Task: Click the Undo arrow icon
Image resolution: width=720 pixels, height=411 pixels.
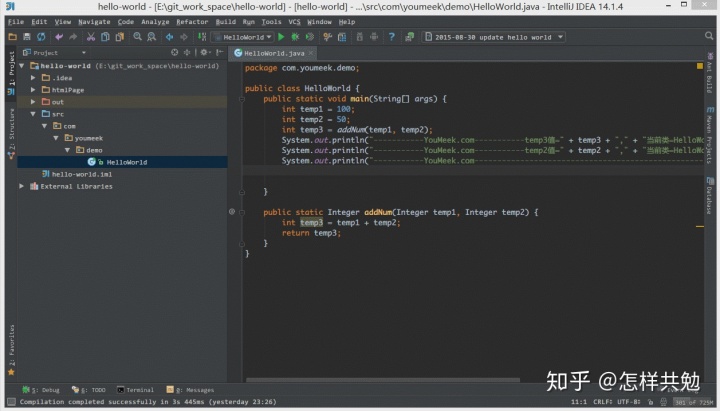Action: click(59, 37)
